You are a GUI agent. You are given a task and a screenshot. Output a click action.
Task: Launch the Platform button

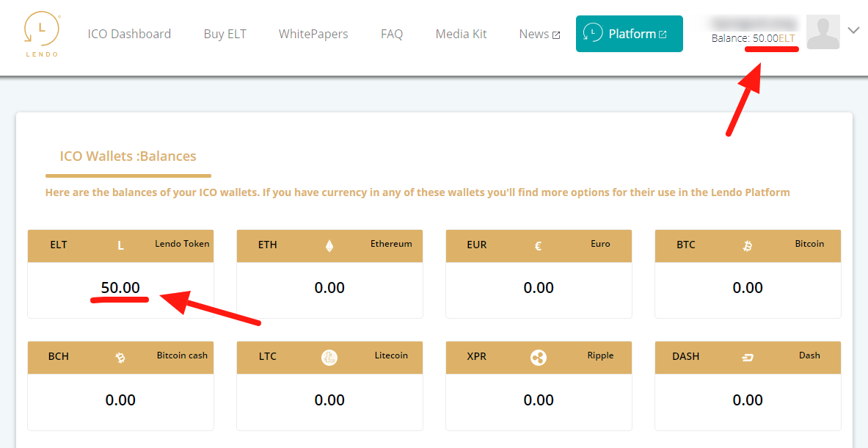tap(630, 34)
